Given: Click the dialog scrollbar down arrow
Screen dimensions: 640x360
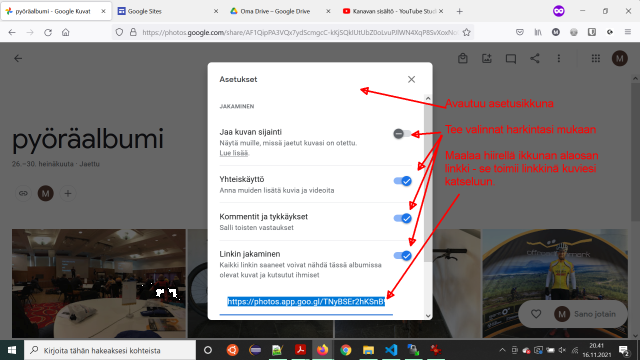Looking at the screenshot, I should coord(427,316).
